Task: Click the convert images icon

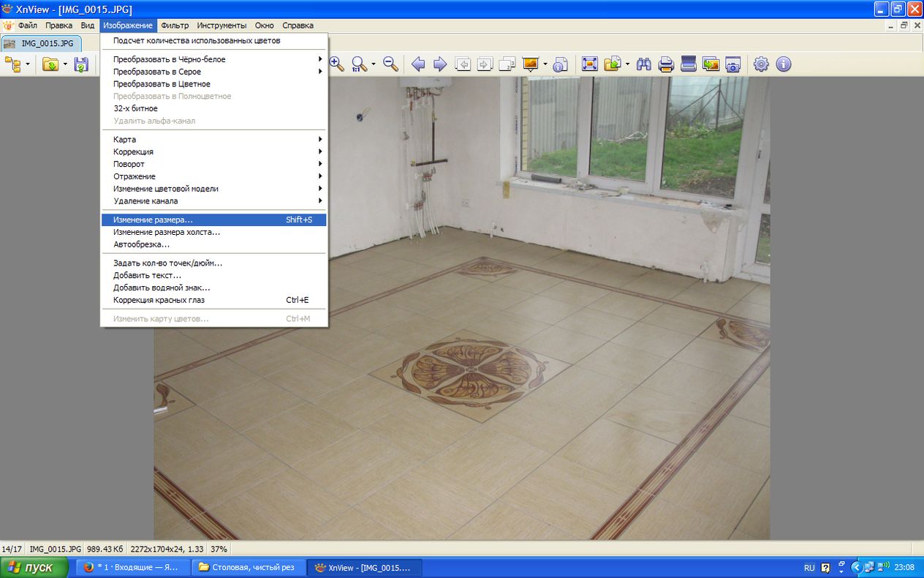Action: click(x=711, y=64)
